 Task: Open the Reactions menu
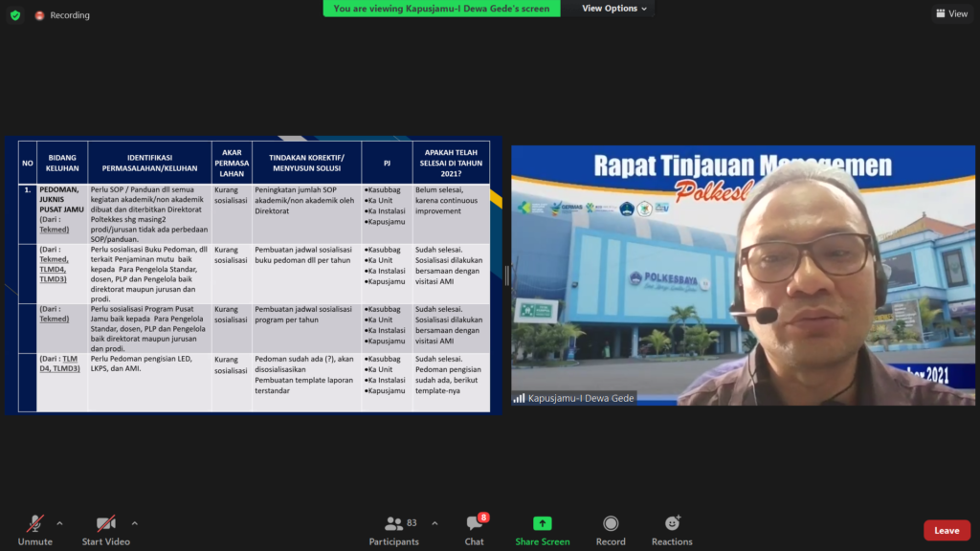(x=672, y=530)
